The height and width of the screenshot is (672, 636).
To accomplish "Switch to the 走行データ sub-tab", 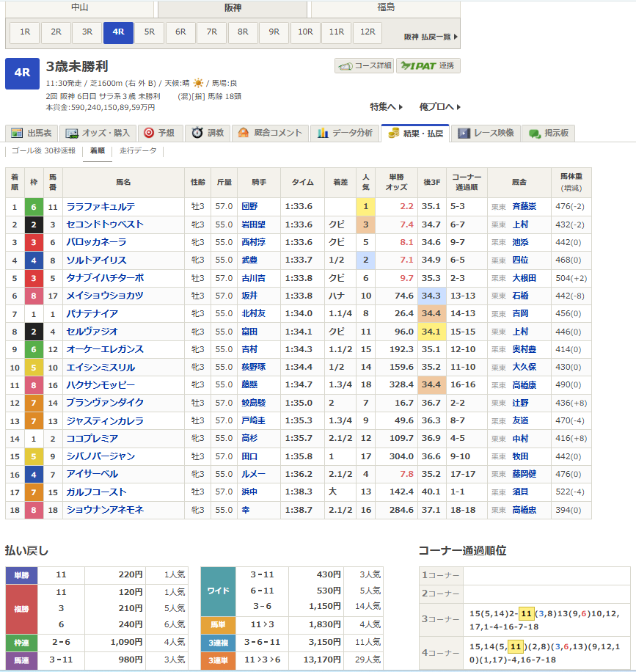I will tap(138, 151).
